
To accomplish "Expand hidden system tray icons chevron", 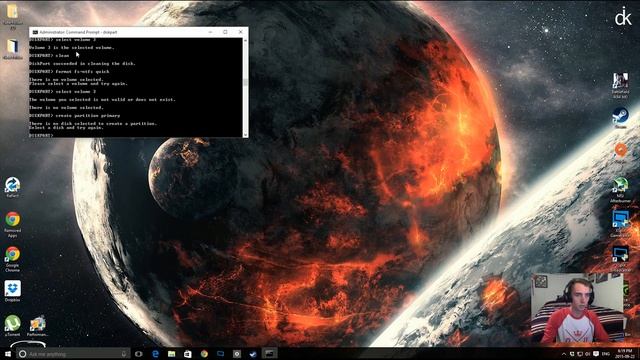I will coord(564,354).
